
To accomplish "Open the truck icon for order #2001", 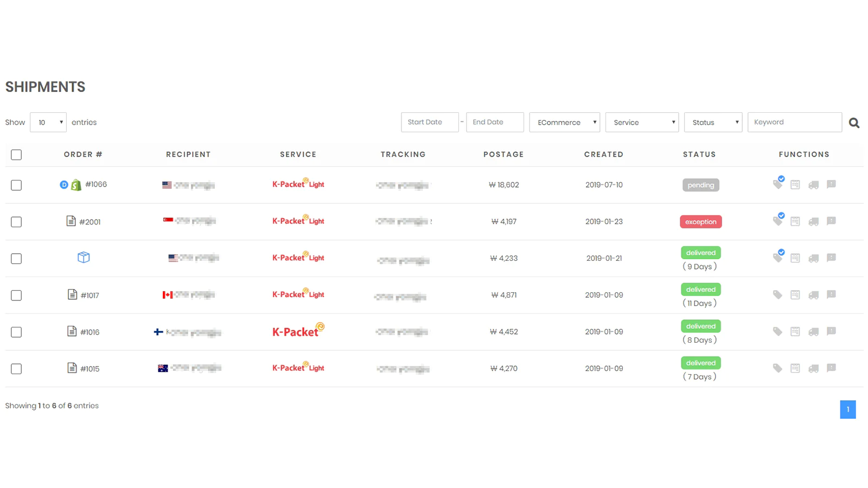I will 813,222.
